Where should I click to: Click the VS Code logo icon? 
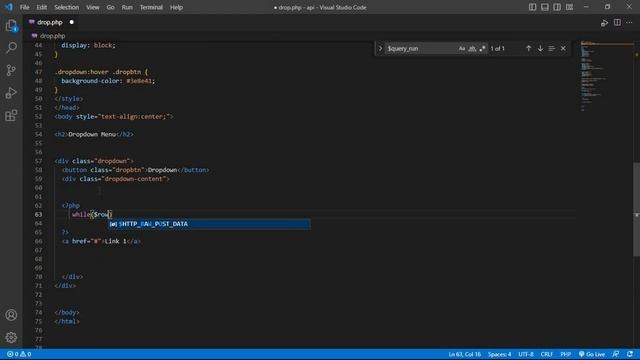click(x=9, y=7)
